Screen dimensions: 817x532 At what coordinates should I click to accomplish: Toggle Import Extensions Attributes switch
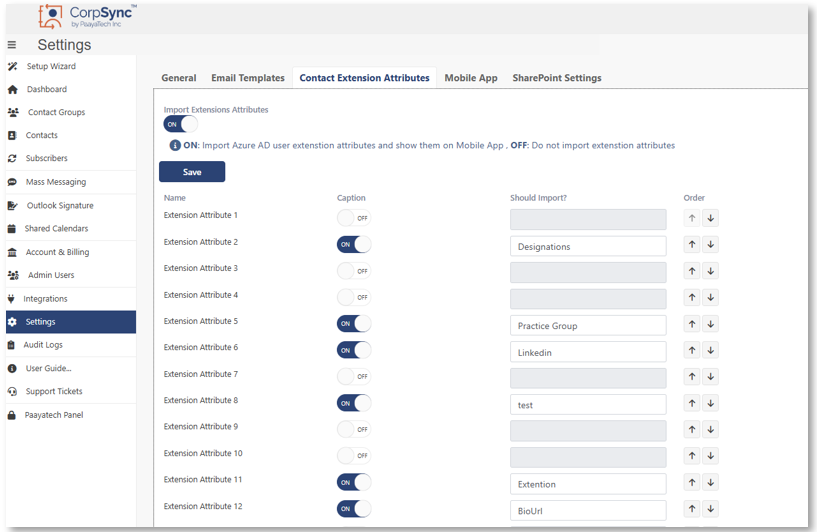coord(181,124)
